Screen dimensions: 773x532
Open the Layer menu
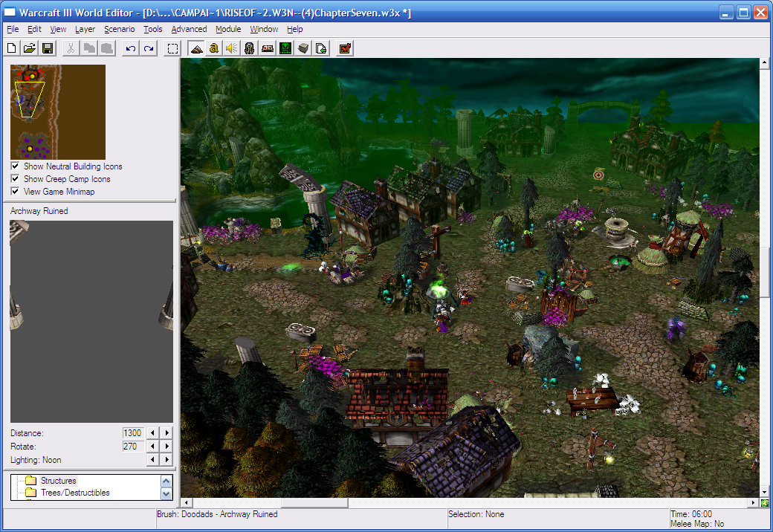(85, 29)
